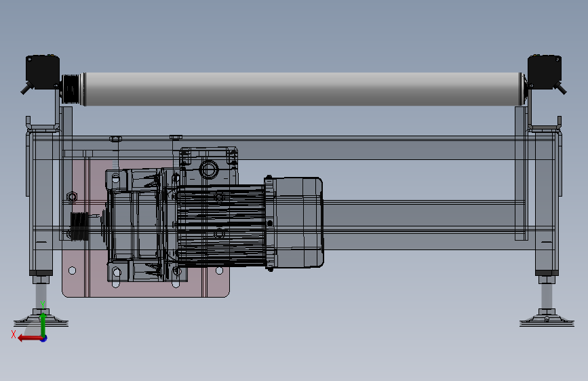Screen dimensions: 588x381
Task: Select the long gray conveyor roller
Action: tap(304, 89)
